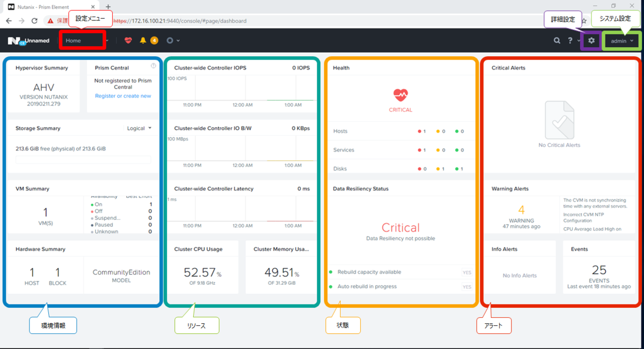The image size is (644, 349).
Task: Click the browser back arrow
Action: tap(9, 21)
